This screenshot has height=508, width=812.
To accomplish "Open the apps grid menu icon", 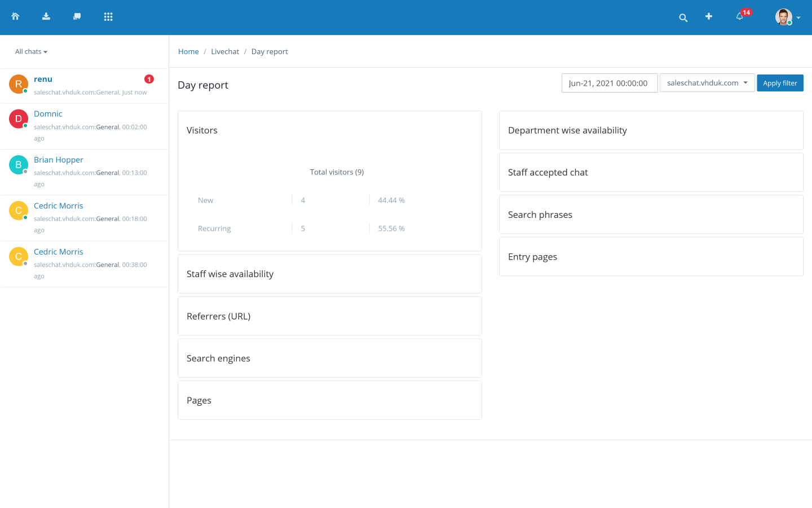I will pyautogui.click(x=108, y=17).
